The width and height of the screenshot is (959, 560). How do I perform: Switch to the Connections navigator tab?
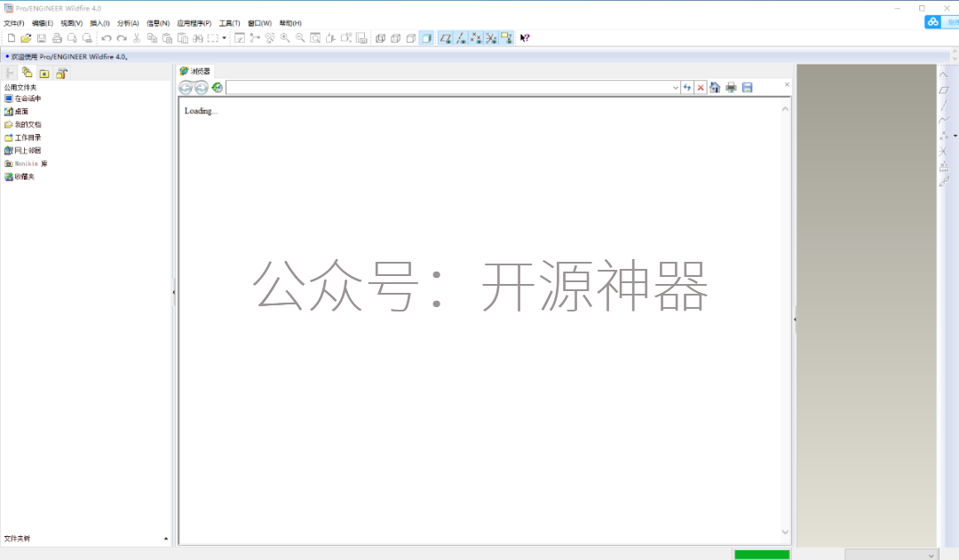tap(62, 74)
